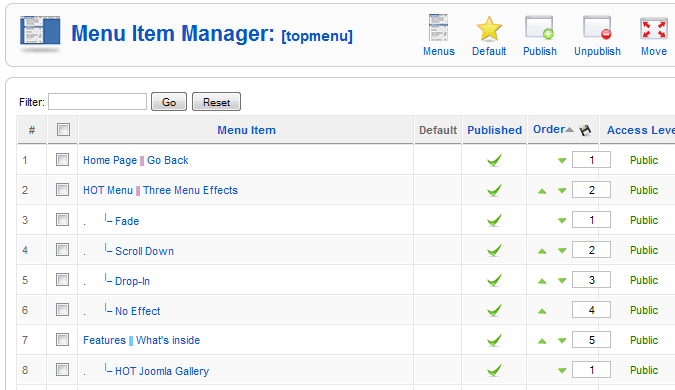Check the Drop-In row checkbox

[x=62, y=280]
